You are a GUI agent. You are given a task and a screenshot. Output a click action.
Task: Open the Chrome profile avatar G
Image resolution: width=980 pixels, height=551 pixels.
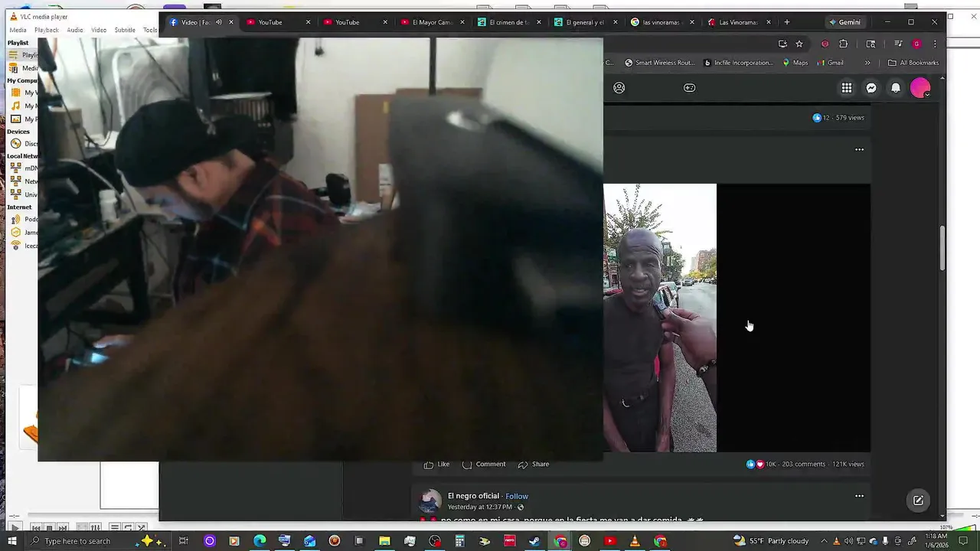[916, 44]
